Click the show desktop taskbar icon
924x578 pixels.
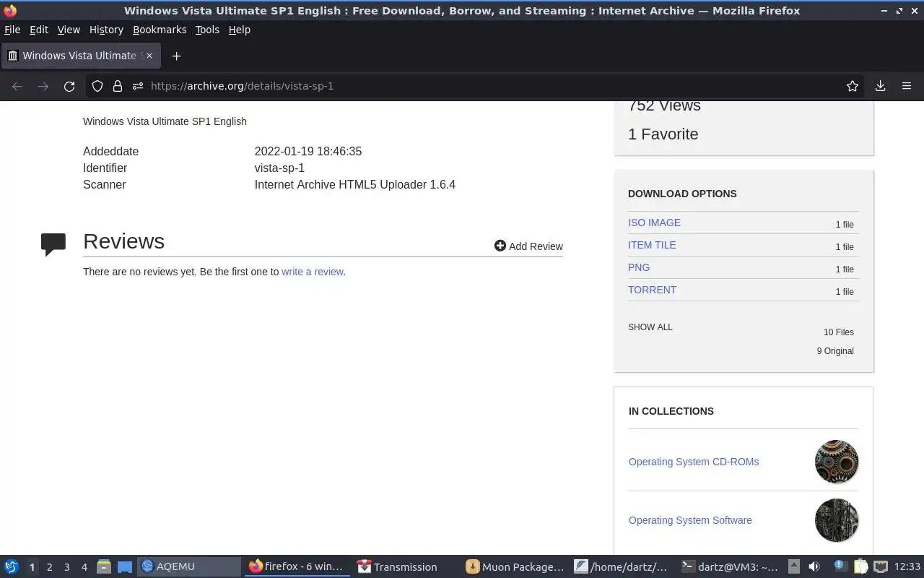click(125, 566)
